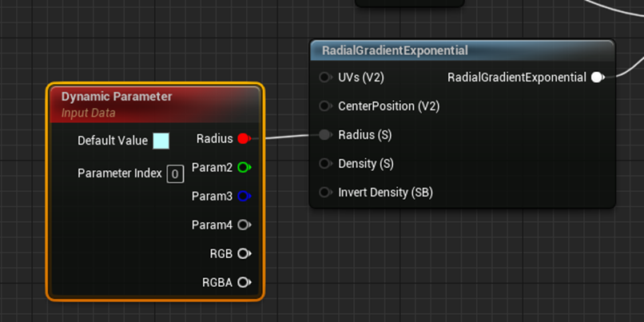Click the RGB output pin
Viewport: 644px width, 322px height.
point(244,254)
